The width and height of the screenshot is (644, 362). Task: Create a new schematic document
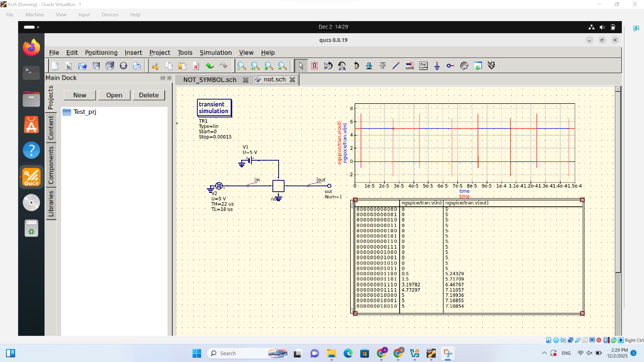point(55,66)
